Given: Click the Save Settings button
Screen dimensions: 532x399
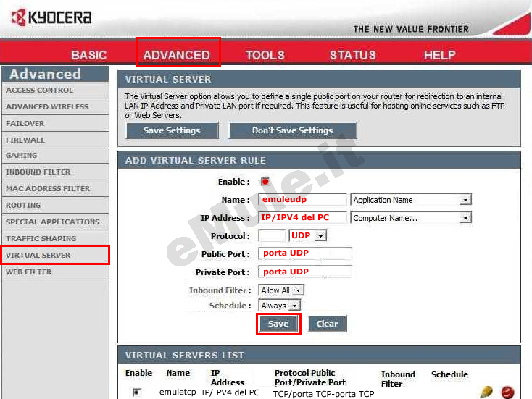Looking at the screenshot, I should click(172, 130).
